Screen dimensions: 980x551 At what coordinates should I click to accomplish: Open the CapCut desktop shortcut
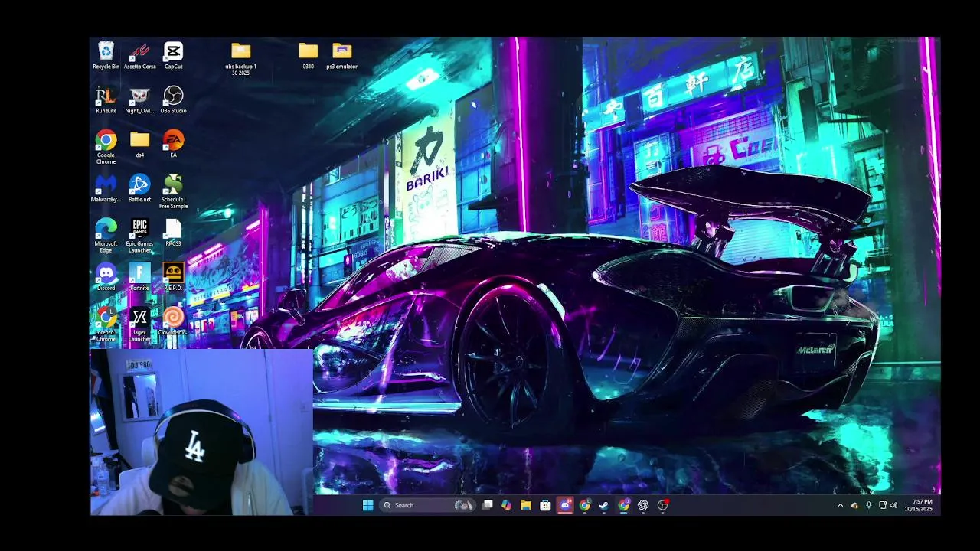coord(174,56)
